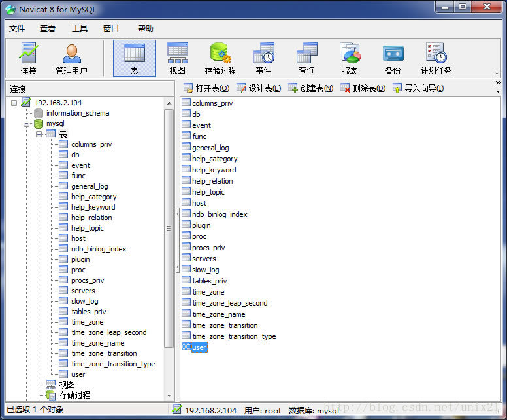Screen dimensions: 507x420
Task: Select the servers table icon in object list
Action: coord(186,258)
